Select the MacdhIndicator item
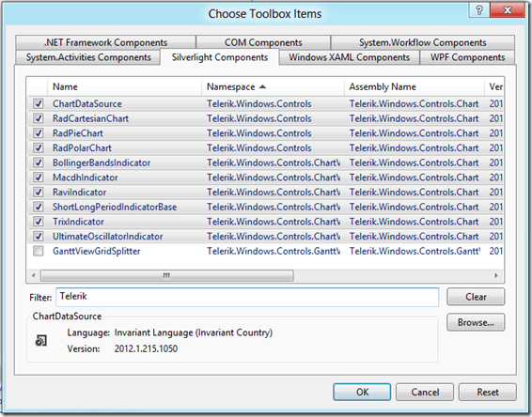The image size is (532, 417). [x=86, y=178]
